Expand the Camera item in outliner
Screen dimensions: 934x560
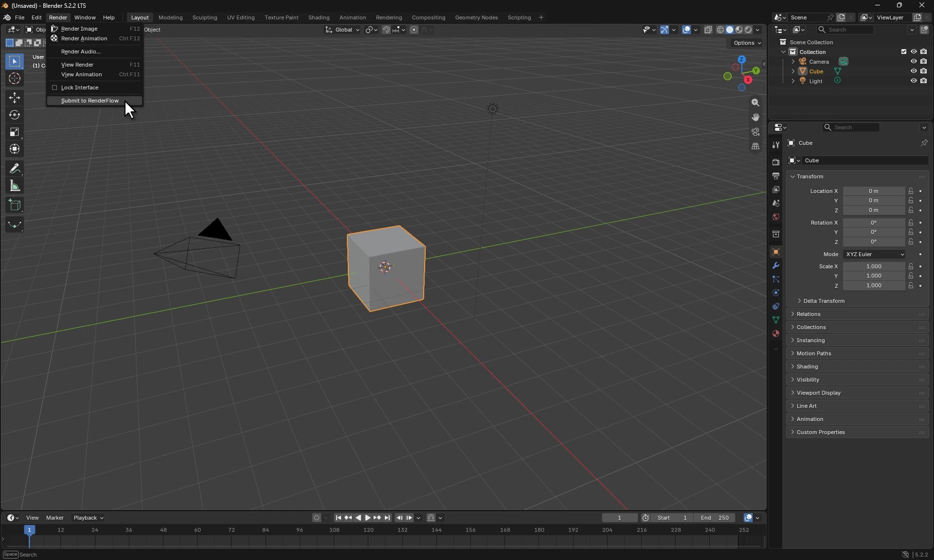click(x=793, y=62)
